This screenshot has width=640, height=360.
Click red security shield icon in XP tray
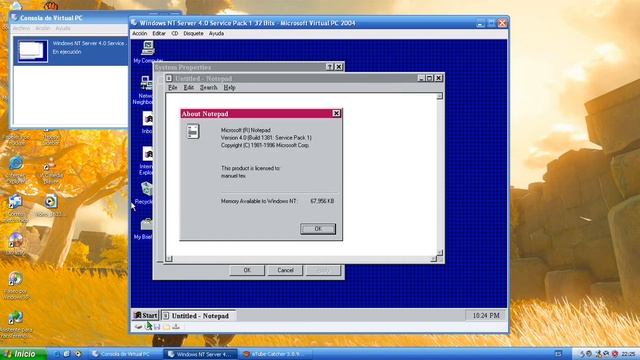coord(614,354)
